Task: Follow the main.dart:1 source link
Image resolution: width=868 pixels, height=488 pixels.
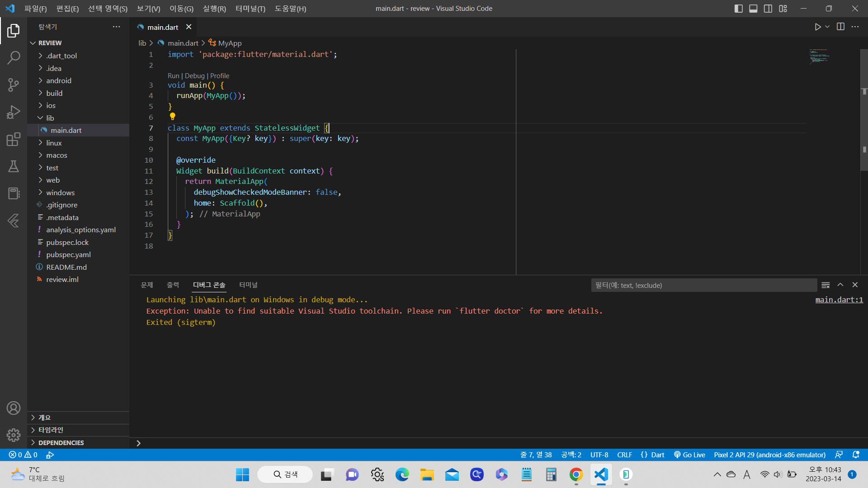Action: 839,300
